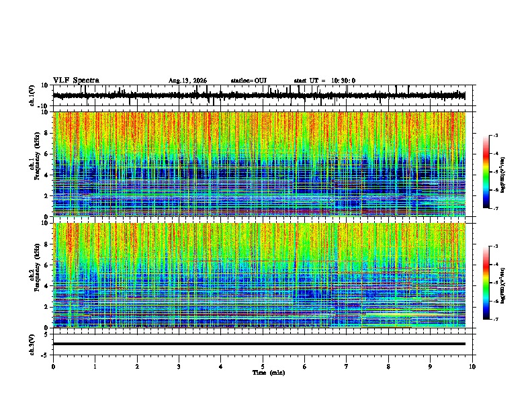Click the date label "Aug.13, 2026"

(187, 81)
